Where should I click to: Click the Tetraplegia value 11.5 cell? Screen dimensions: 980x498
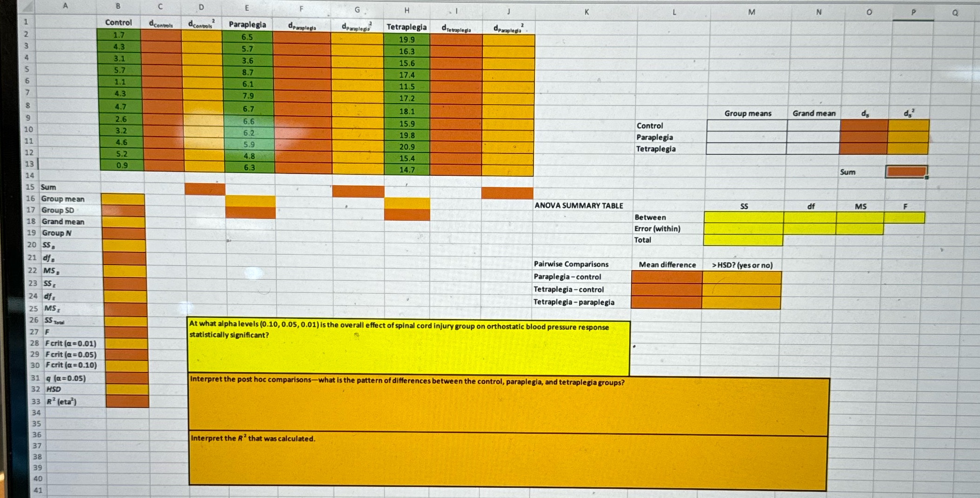click(x=407, y=86)
